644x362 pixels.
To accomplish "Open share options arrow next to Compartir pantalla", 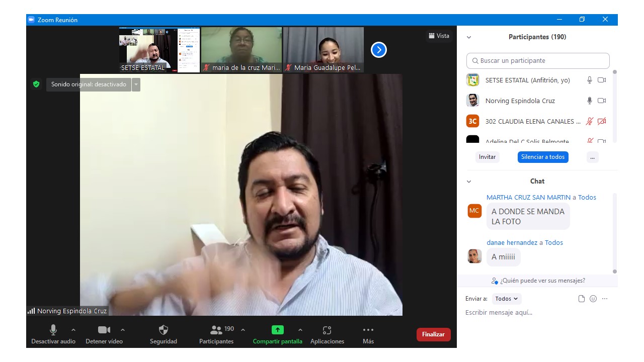I will [300, 330].
